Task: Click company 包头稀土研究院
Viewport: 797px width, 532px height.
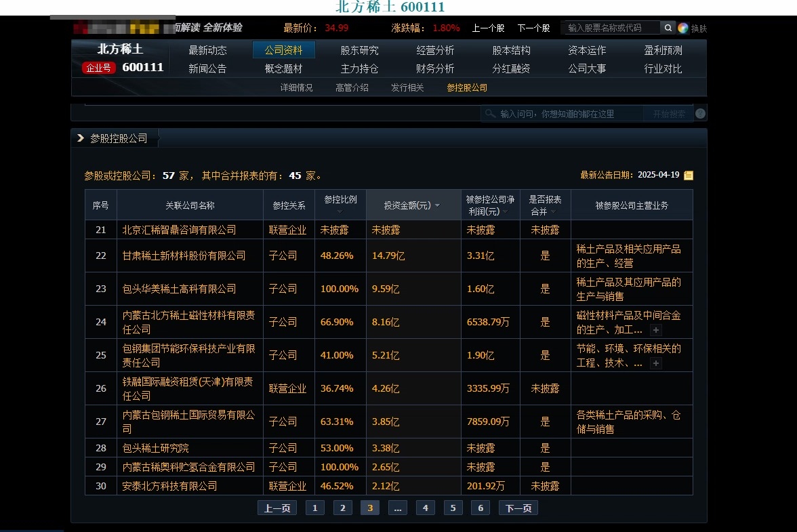Action: click(156, 448)
